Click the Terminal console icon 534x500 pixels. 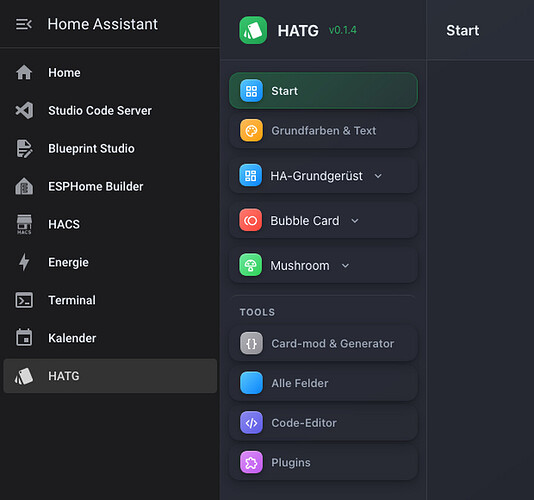(24, 300)
